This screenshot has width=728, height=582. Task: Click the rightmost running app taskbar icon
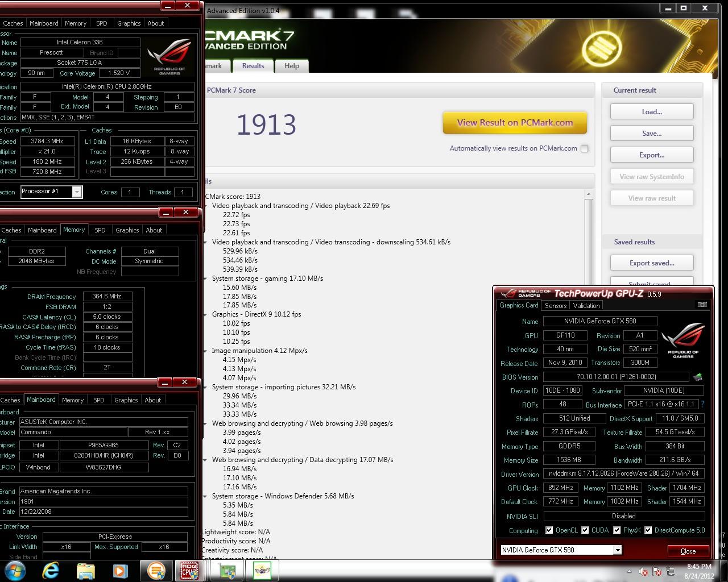[262, 571]
